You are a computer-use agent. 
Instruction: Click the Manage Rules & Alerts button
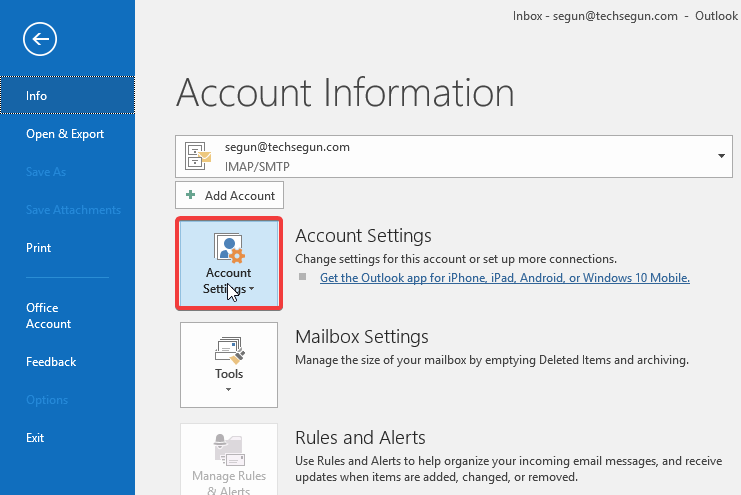229,459
